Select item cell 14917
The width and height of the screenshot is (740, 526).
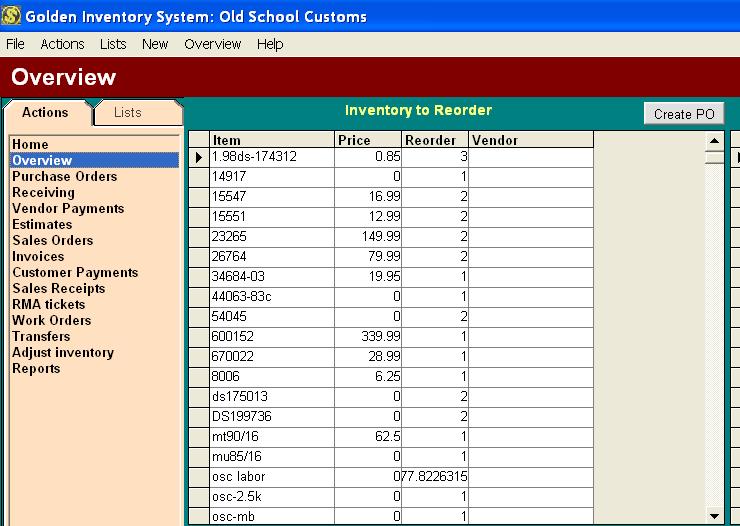coord(272,177)
